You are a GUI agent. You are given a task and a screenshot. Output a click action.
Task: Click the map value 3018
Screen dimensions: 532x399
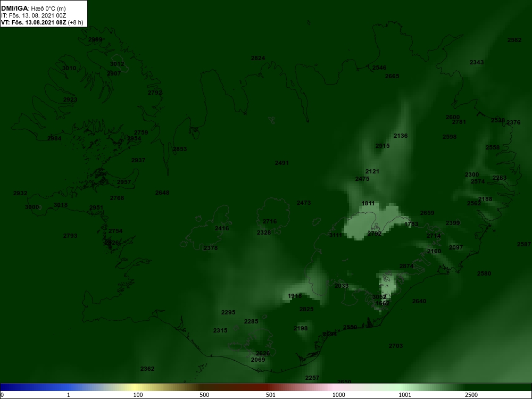(61, 205)
